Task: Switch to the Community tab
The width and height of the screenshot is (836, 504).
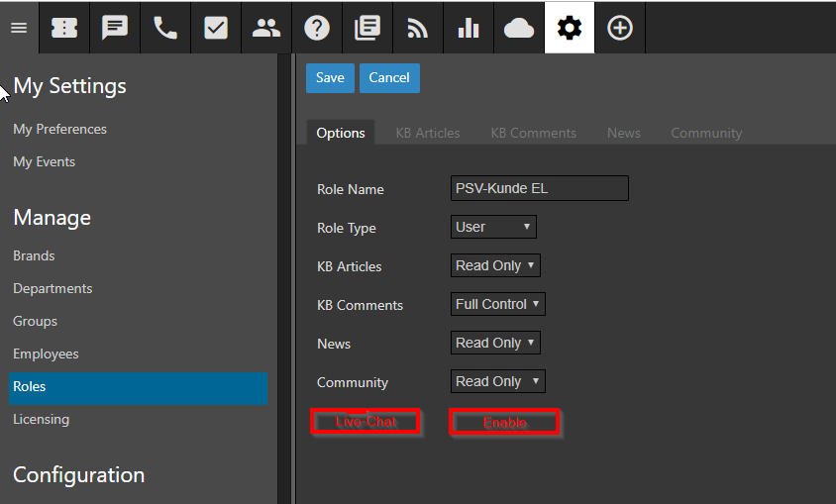Action: coord(706,133)
